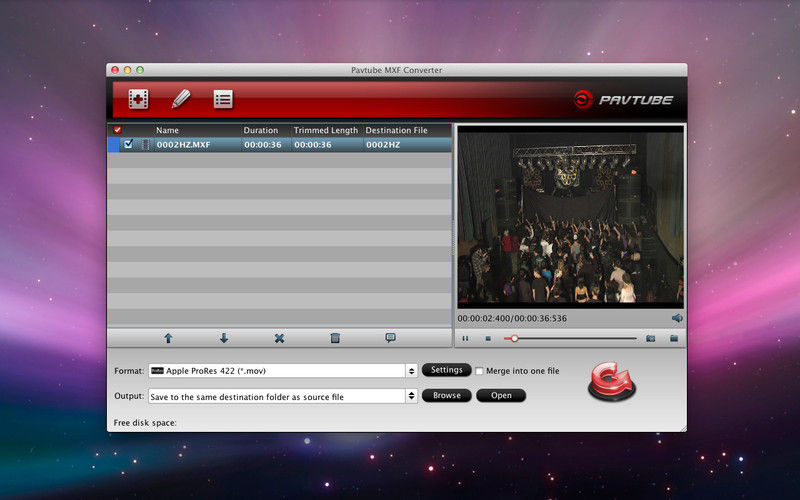Screen dimensions: 800x500
Task: Click the video preview frame
Action: pos(570,217)
